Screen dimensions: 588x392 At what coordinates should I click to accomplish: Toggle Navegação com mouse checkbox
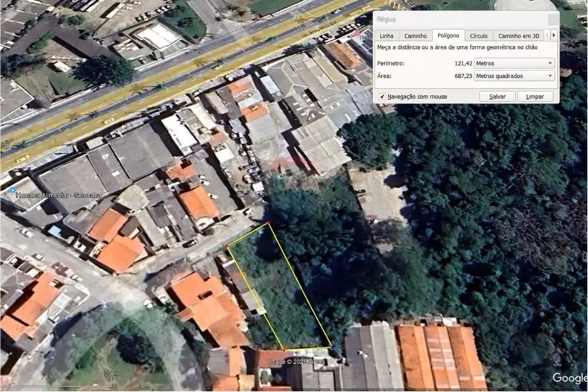click(x=382, y=96)
